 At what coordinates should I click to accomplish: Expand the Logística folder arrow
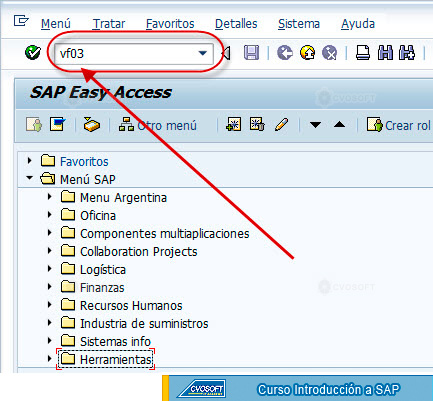50,269
